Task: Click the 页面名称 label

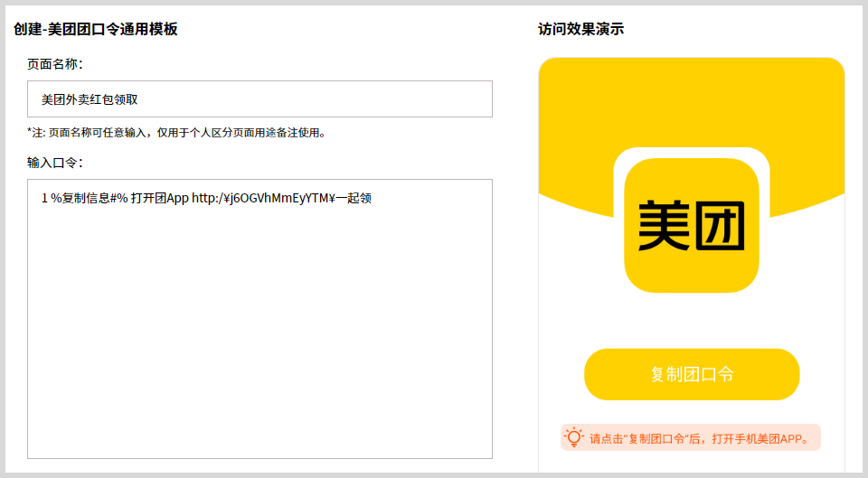Action: tap(55, 64)
